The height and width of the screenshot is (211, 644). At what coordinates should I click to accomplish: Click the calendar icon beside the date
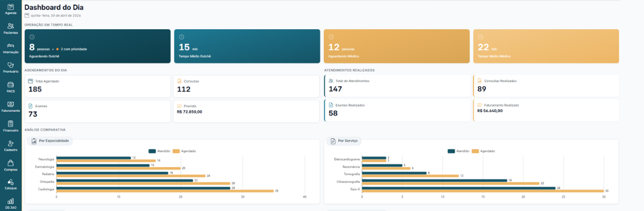point(27,16)
